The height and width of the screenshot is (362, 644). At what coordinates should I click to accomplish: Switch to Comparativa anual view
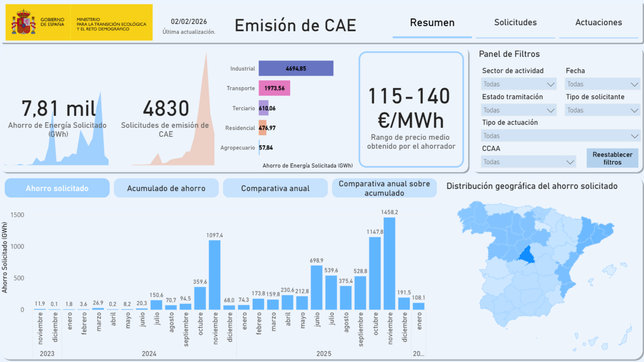click(275, 188)
